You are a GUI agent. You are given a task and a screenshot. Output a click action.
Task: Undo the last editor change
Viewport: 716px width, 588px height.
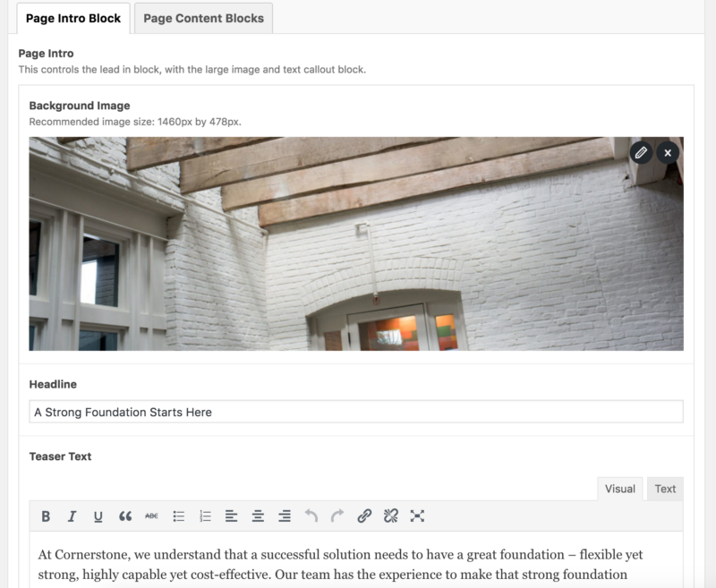311,516
